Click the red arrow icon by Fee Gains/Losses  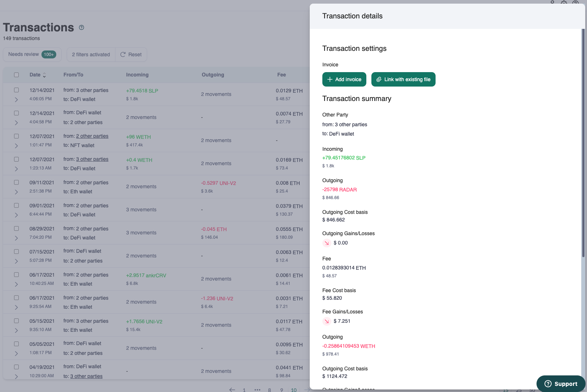click(x=327, y=321)
